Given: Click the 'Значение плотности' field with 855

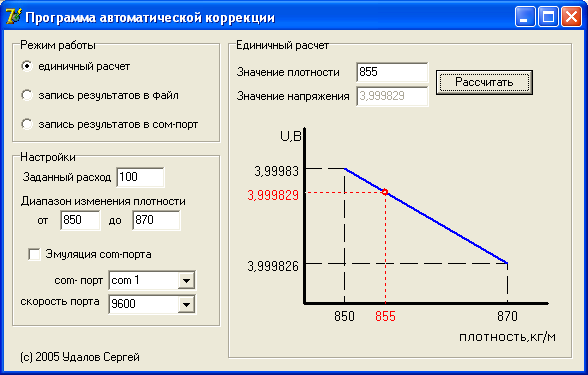Looking at the screenshot, I should coord(392,72).
